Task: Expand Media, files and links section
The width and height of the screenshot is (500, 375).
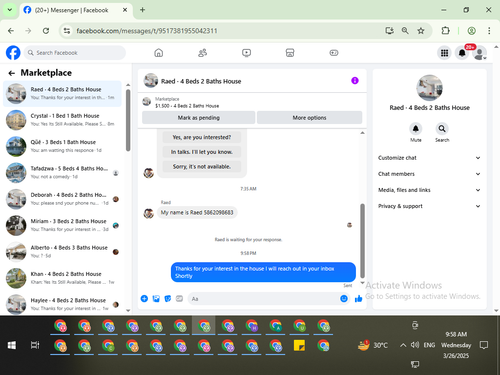Action: pyautogui.click(x=429, y=190)
